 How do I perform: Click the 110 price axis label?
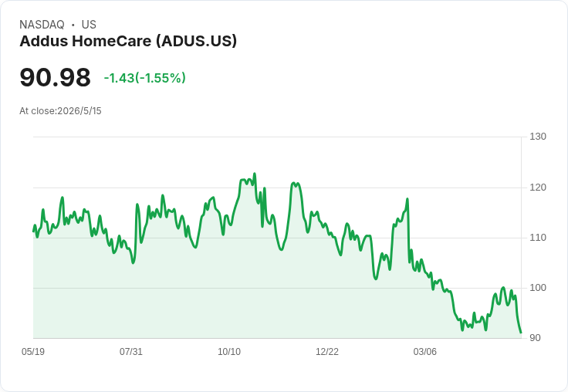click(x=538, y=238)
